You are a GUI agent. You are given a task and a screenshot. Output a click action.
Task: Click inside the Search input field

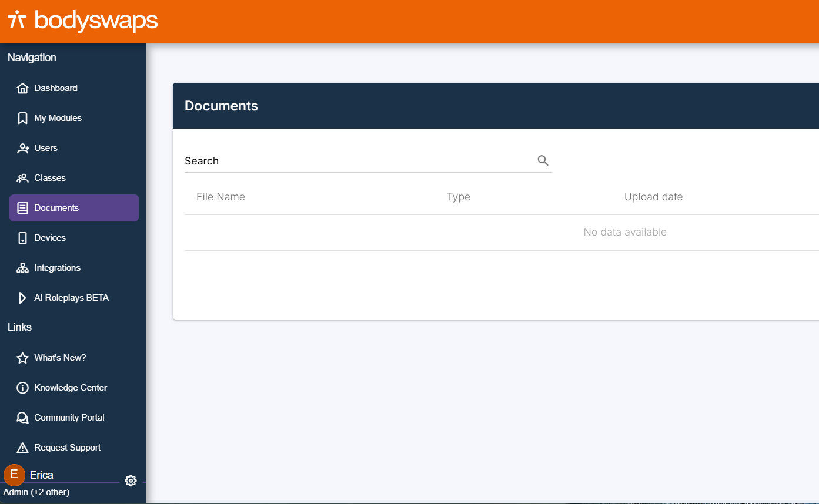(353, 160)
